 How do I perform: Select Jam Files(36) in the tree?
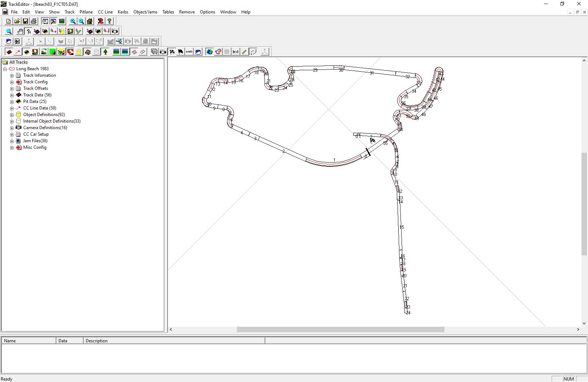(35, 141)
